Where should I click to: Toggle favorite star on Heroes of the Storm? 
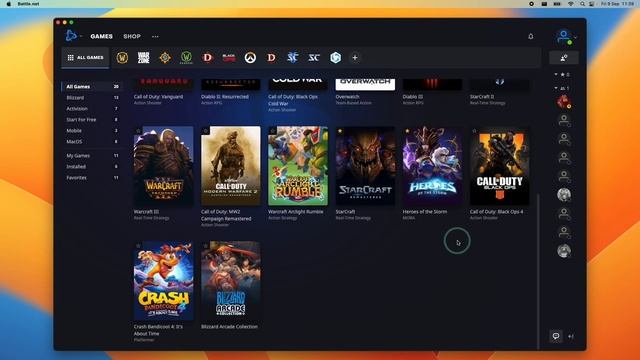click(407, 131)
